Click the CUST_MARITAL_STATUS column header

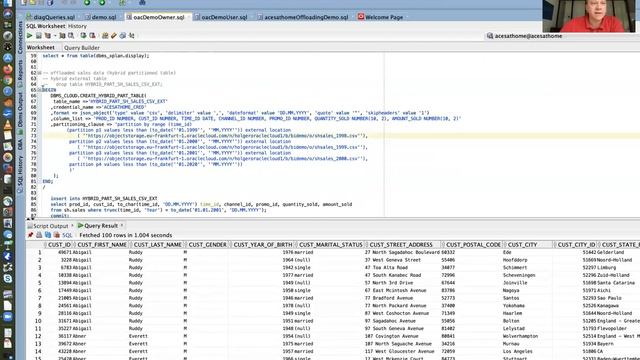pyautogui.click(x=331, y=244)
